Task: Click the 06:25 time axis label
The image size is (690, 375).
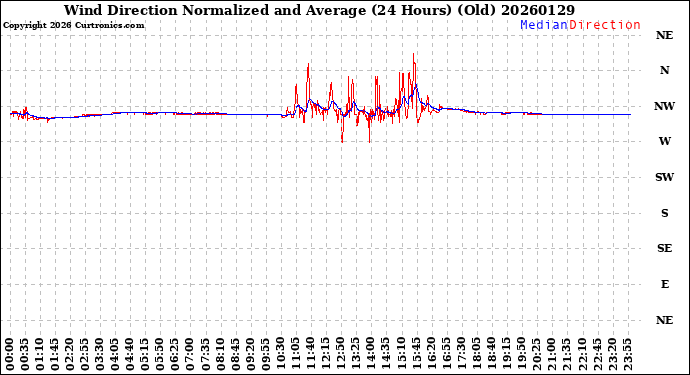Action: tap(175, 355)
